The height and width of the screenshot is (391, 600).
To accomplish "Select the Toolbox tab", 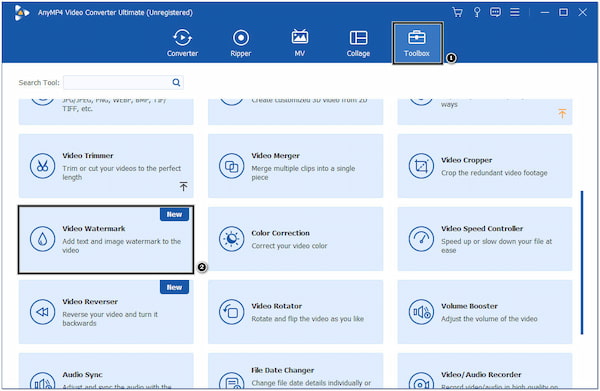I will point(417,43).
